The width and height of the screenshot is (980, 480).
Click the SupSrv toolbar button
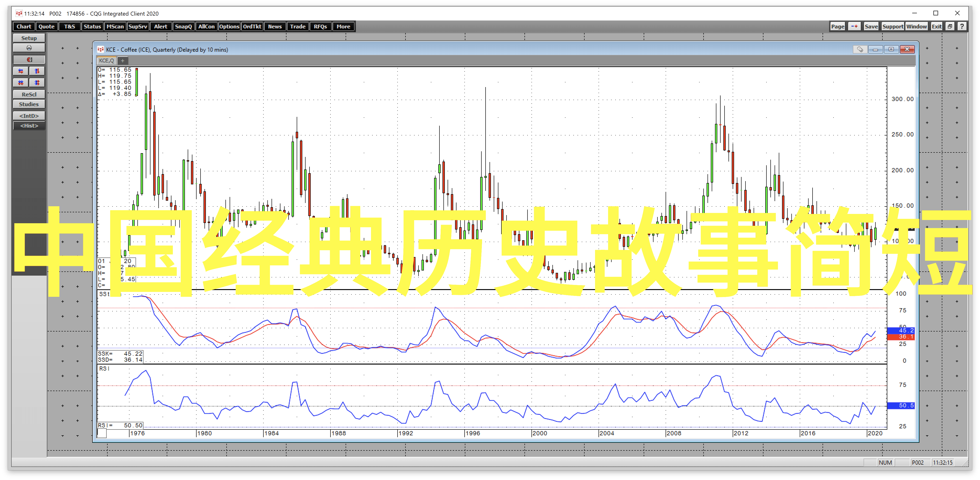pyautogui.click(x=138, y=27)
